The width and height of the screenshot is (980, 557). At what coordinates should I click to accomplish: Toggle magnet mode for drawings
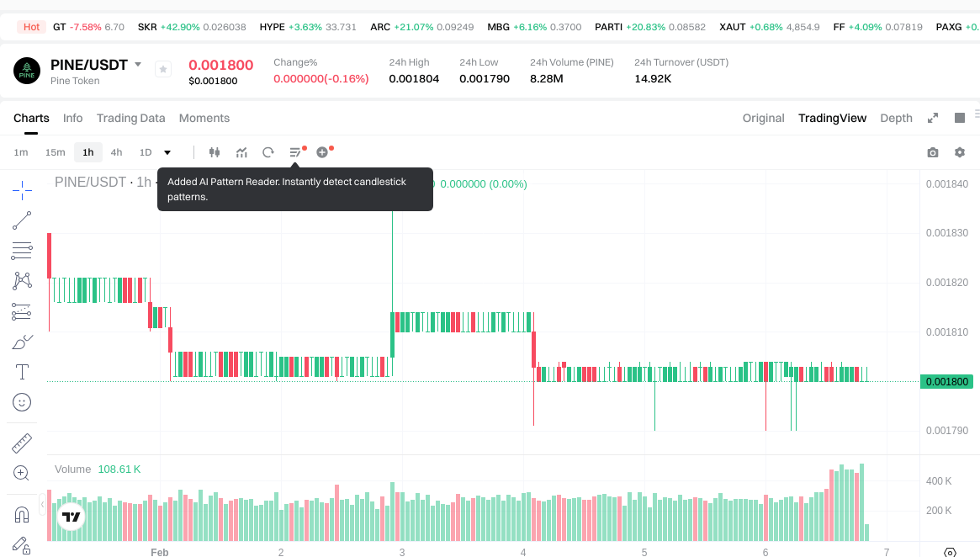click(23, 514)
